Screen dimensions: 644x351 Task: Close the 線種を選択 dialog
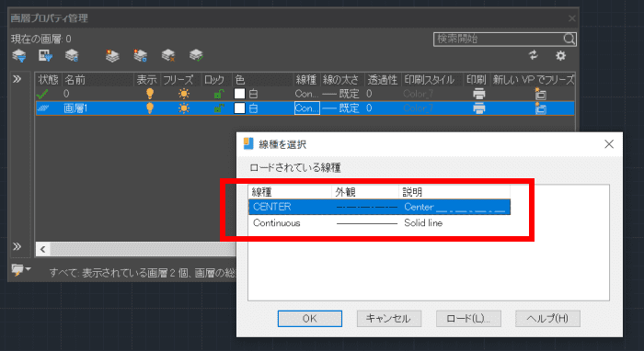tap(609, 144)
